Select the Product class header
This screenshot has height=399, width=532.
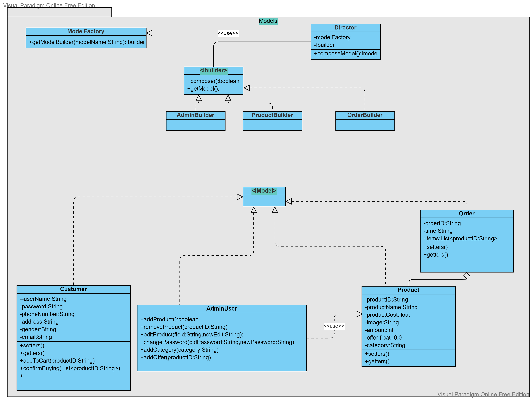click(408, 290)
